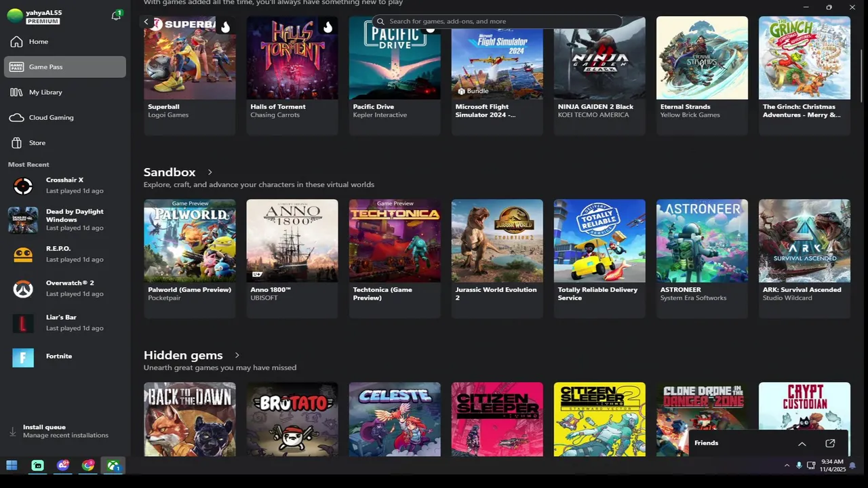The height and width of the screenshot is (488, 868).
Task: Click the microphone tray icon
Action: pos(799,466)
